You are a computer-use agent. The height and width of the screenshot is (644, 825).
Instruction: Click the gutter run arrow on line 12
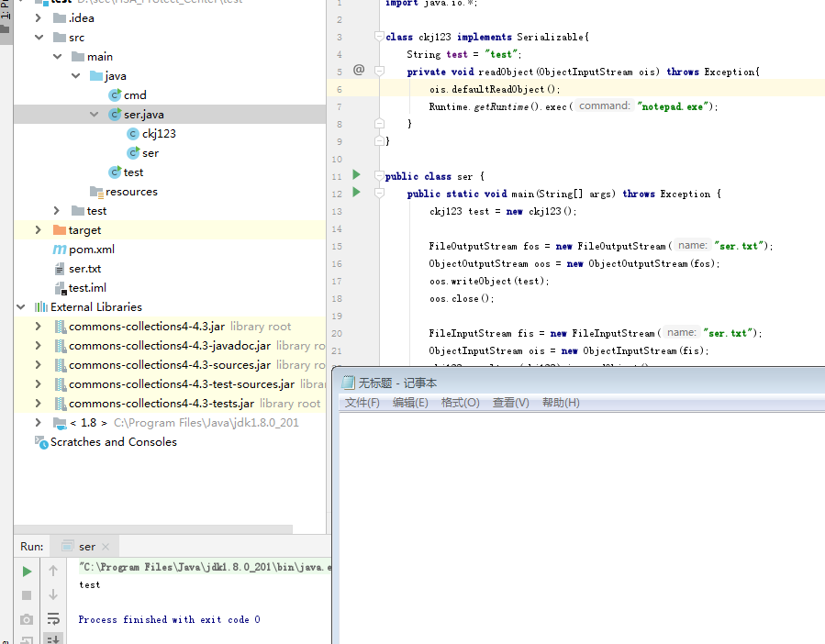pyautogui.click(x=358, y=193)
